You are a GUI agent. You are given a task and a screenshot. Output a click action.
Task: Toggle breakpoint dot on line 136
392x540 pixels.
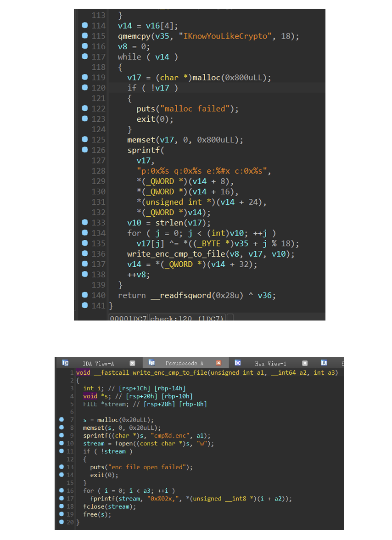(84, 253)
